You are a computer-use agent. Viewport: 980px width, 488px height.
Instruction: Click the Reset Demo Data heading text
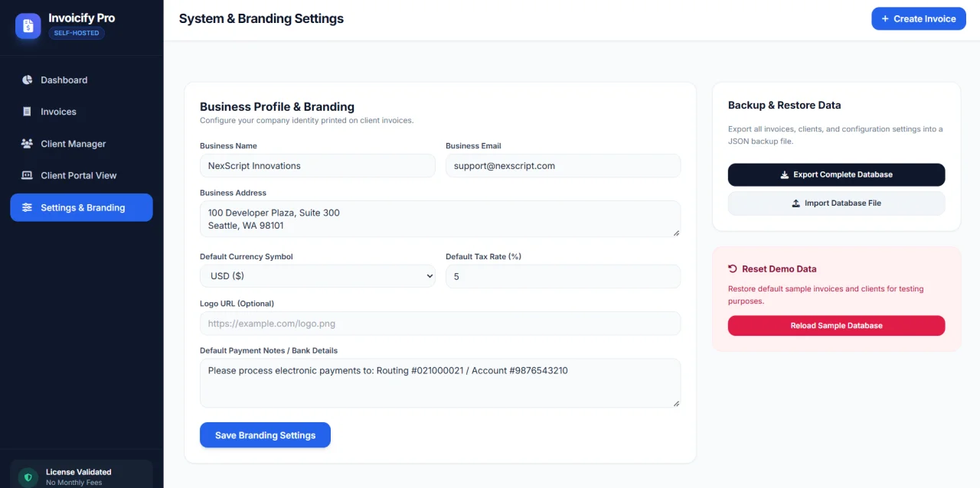point(779,269)
